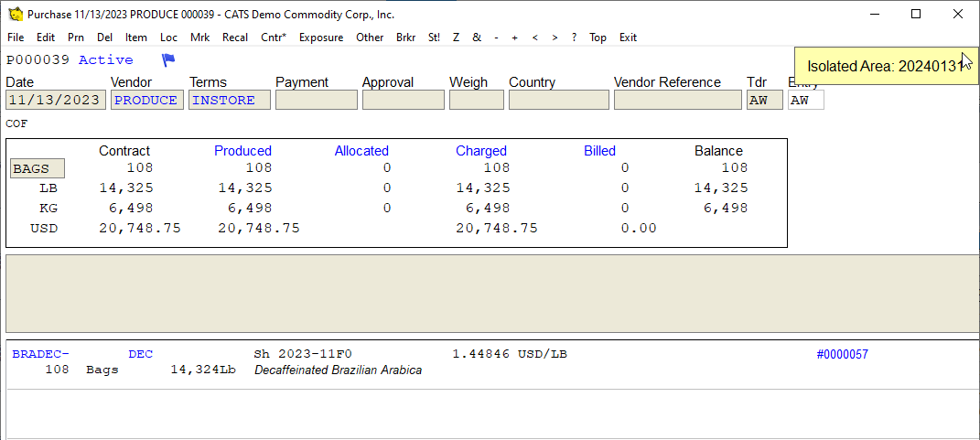The image size is (980, 440).
Task: Click the P000039 contract number
Action: tap(39, 60)
